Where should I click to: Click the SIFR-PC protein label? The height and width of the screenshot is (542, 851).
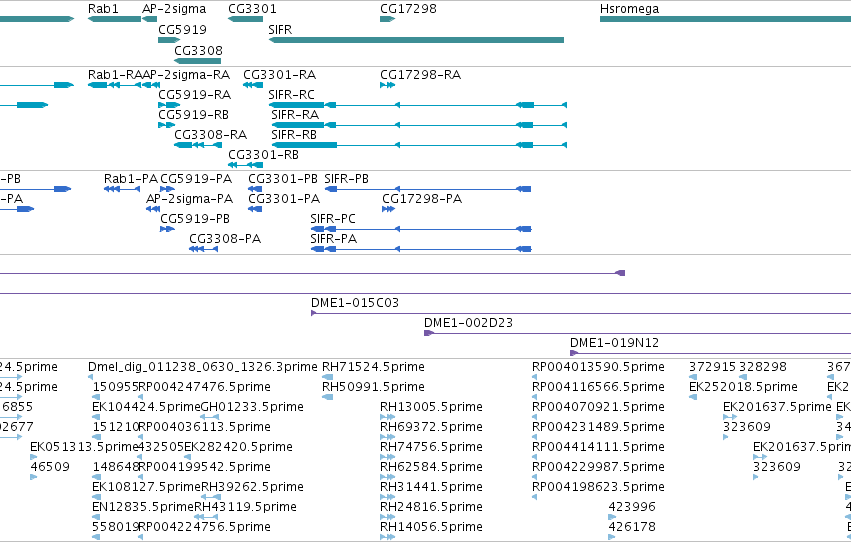[333, 219]
